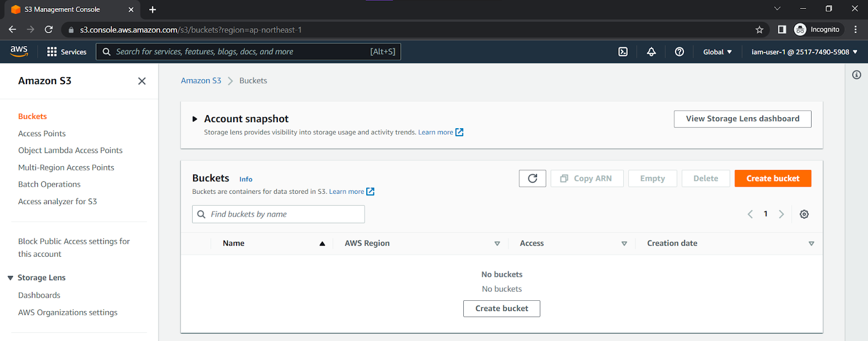Click the Copy ARN button
This screenshot has height=341, width=868.
pos(587,178)
